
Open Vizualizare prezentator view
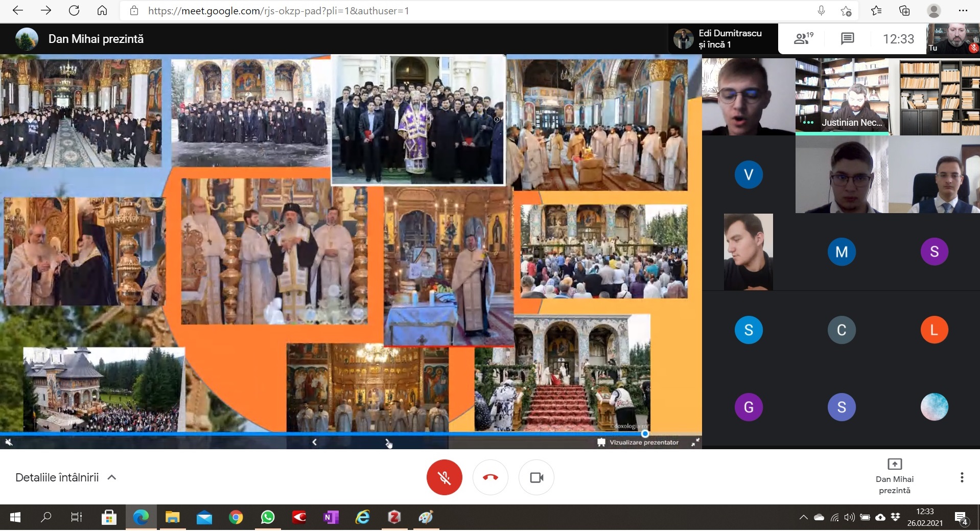tap(638, 443)
